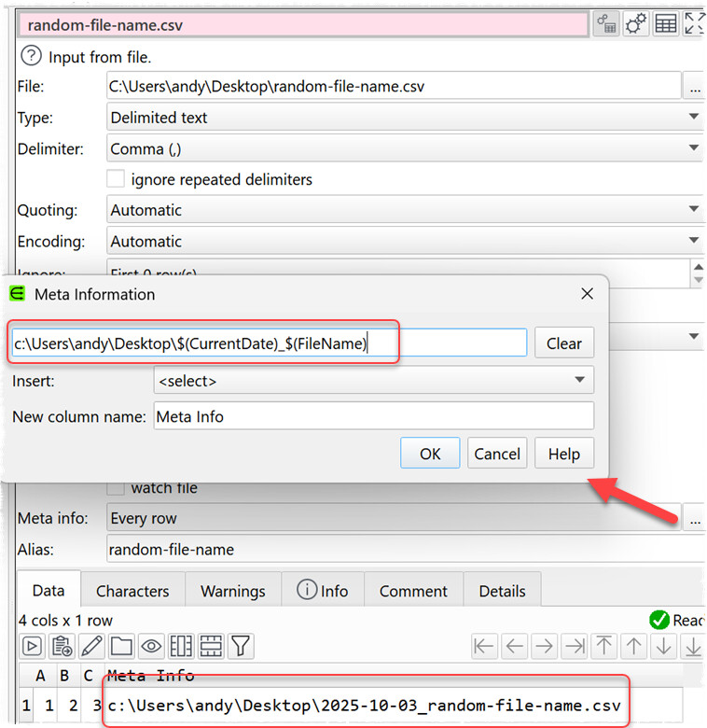Click the Clear button
The height and width of the screenshot is (728, 707).
(563, 343)
